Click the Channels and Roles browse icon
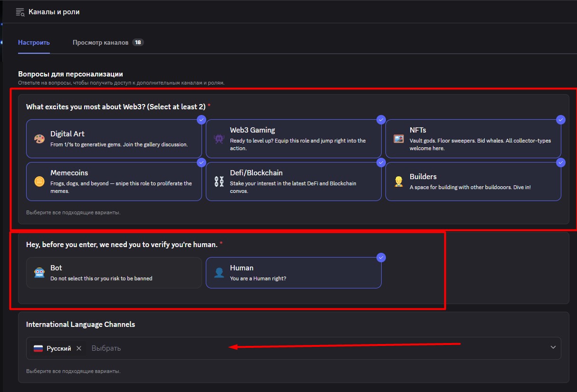Screen dimensions: 577x392 tap(20, 12)
